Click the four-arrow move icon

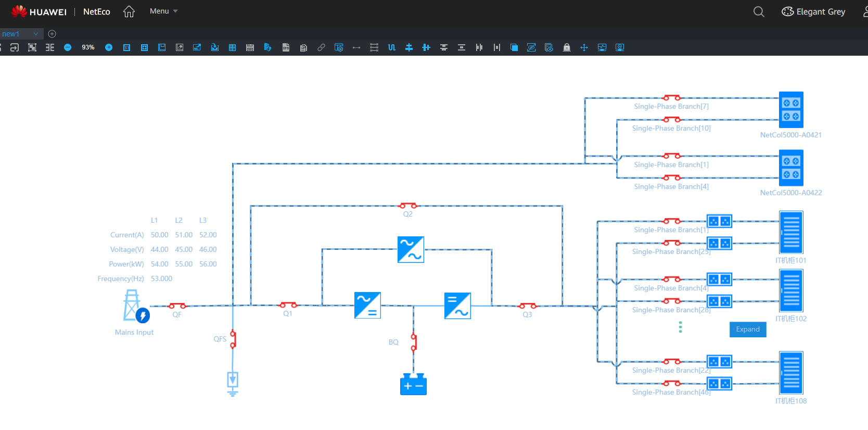(x=584, y=47)
